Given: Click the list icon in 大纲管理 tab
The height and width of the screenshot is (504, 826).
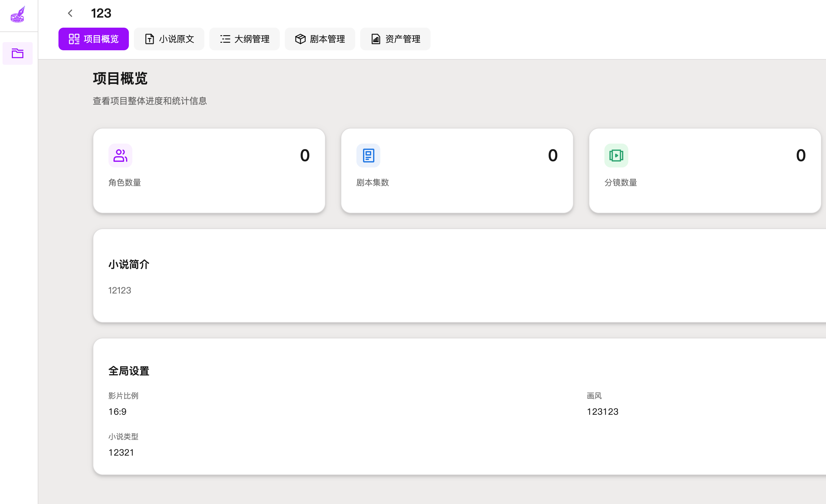Looking at the screenshot, I should point(225,39).
